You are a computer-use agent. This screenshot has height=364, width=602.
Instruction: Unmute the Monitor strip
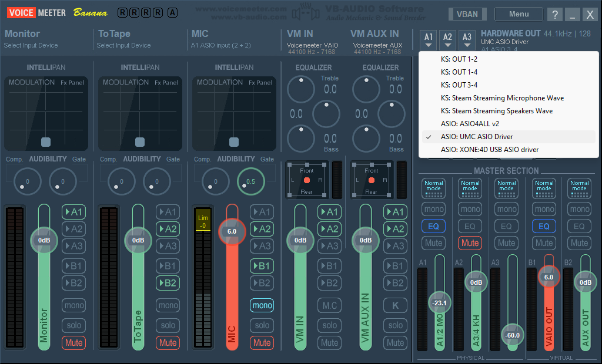click(x=73, y=342)
